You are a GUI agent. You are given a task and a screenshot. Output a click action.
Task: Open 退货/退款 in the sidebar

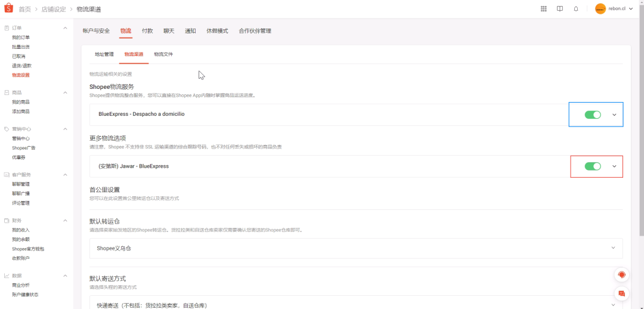click(x=22, y=66)
